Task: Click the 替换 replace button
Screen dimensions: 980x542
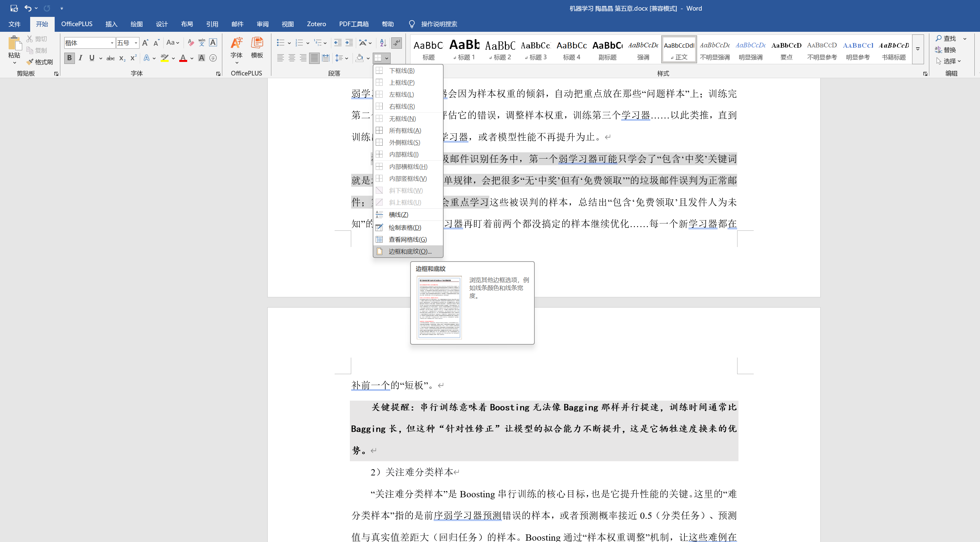Action: tap(946, 50)
